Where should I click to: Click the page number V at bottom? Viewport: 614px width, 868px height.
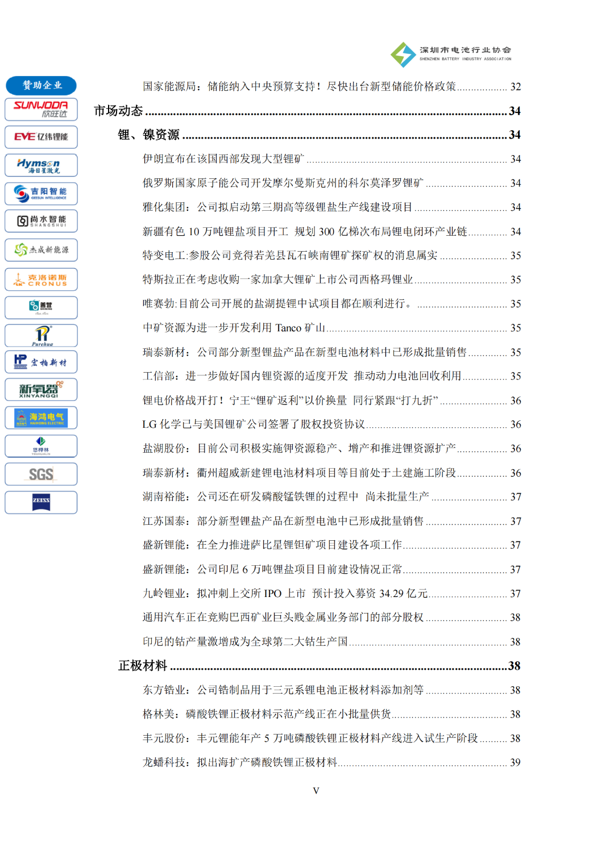click(316, 790)
